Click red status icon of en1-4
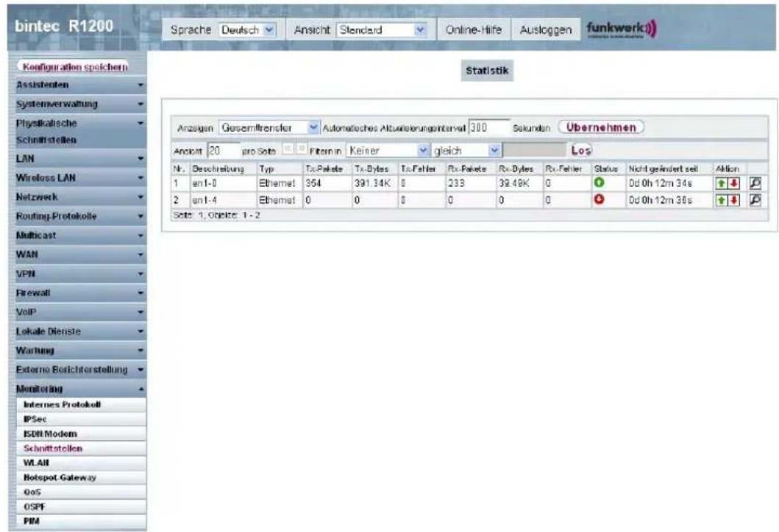The width and height of the screenshot is (779, 532). 600,199
